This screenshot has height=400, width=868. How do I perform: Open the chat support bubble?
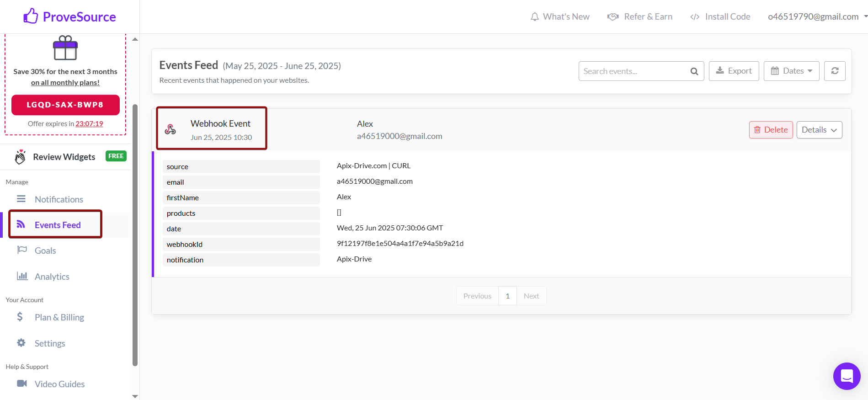click(847, 376)
